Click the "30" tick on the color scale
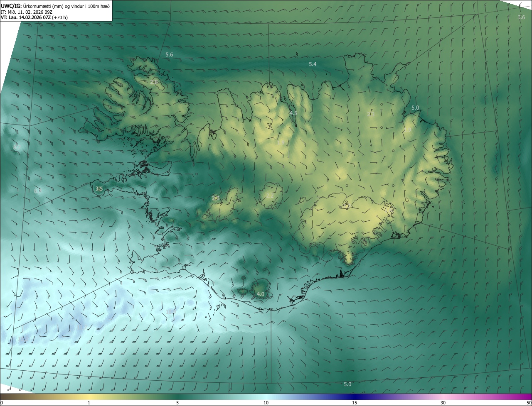Image resolution: width=532 pixels, height=406 pixels. (x=443, y=403)
